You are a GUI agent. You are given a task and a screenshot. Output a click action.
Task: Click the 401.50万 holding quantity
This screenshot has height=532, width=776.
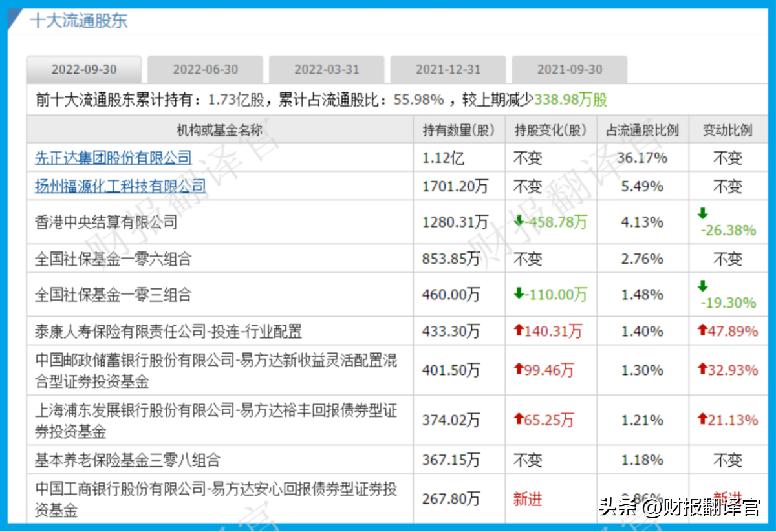(451, 370)
